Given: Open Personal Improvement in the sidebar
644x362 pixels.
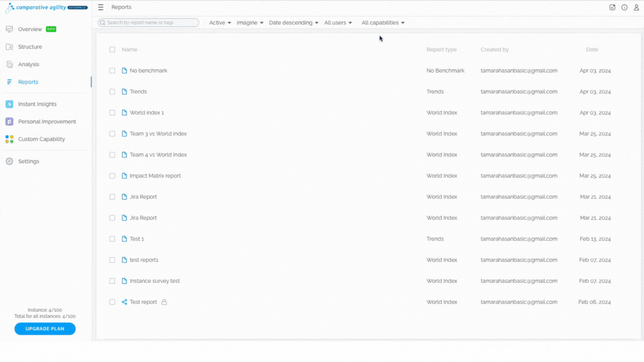Looking at the screenshot, I should pyautogui.click(x=47, y=122).
